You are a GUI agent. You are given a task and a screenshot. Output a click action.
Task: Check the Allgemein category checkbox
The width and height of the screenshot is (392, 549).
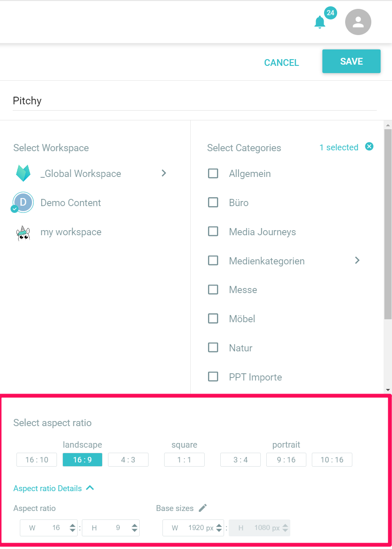(x=213, y=174)
